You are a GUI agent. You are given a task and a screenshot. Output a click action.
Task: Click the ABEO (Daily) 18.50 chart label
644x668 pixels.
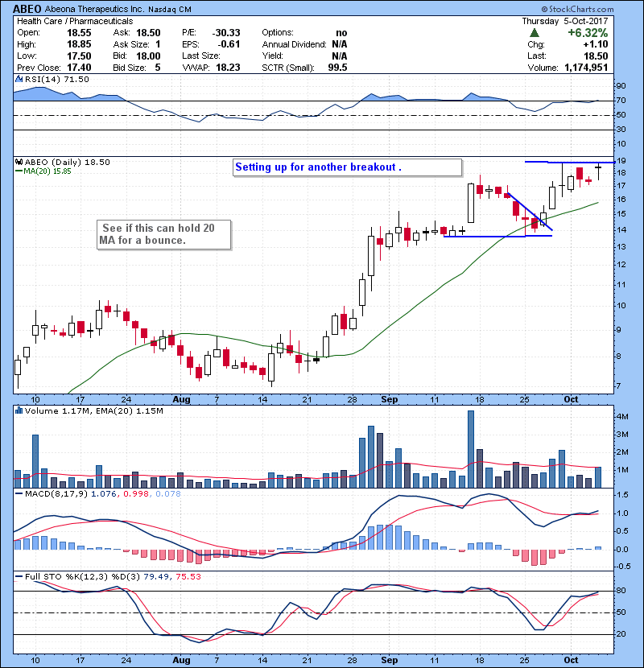68,162
